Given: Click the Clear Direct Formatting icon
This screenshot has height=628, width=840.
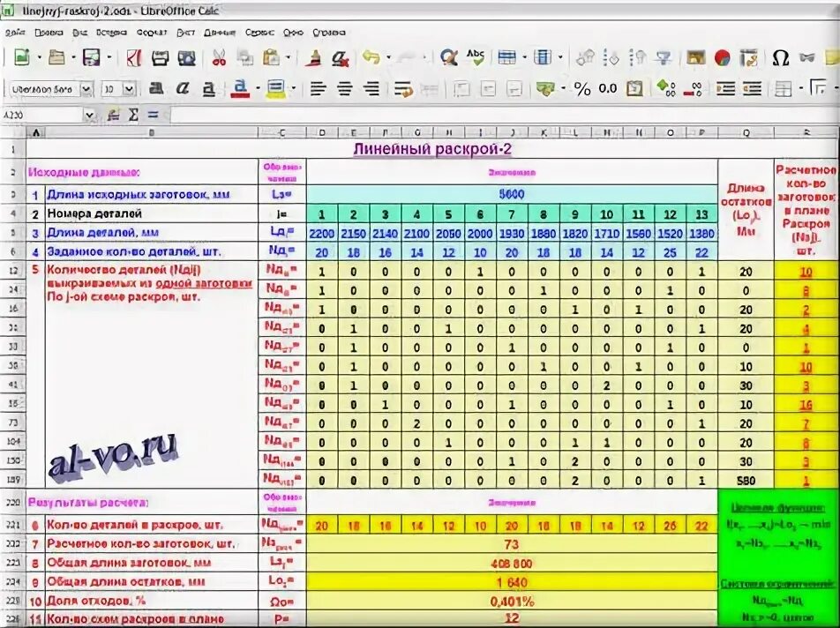Looking at the screenshot, I should pos(341,57).
